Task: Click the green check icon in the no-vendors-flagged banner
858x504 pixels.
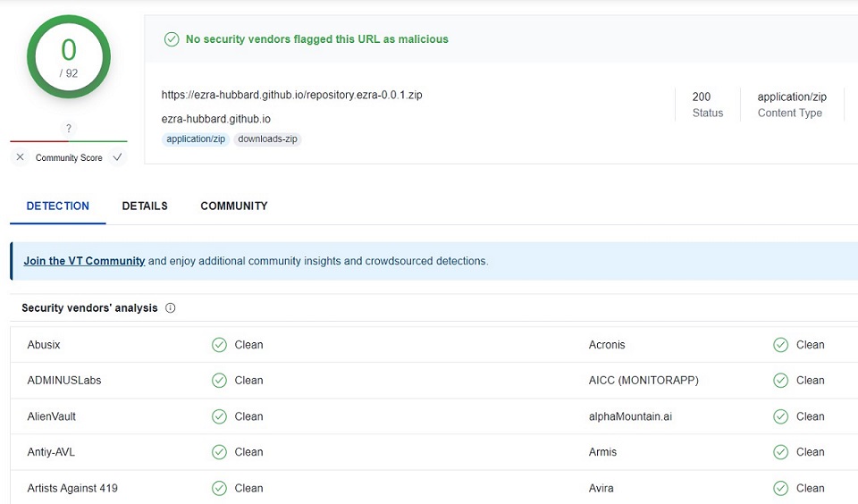Action: click(172, 39)
